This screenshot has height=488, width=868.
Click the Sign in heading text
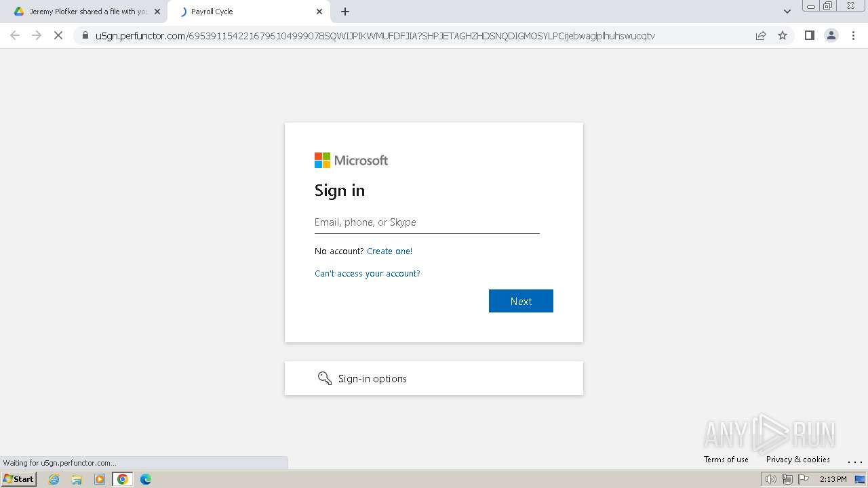tap(340, 190)
